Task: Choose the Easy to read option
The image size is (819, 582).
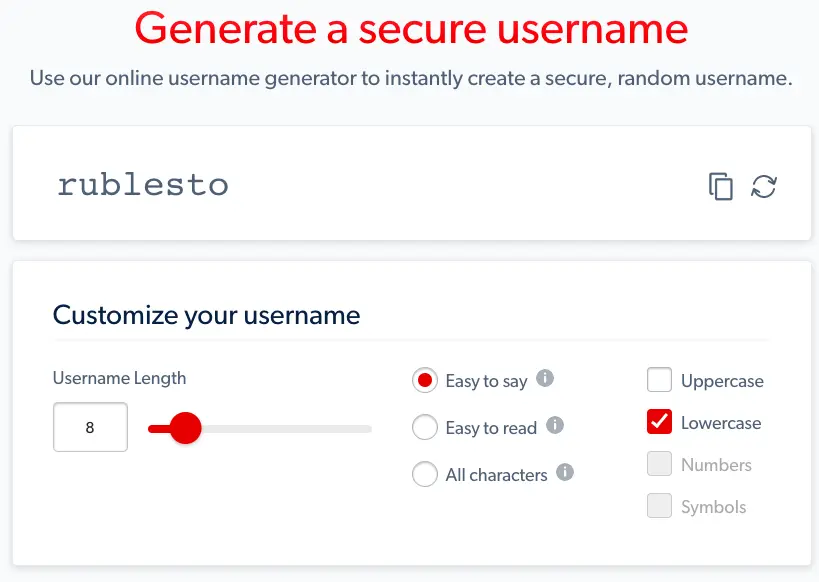Action: [x=425, y=428]
